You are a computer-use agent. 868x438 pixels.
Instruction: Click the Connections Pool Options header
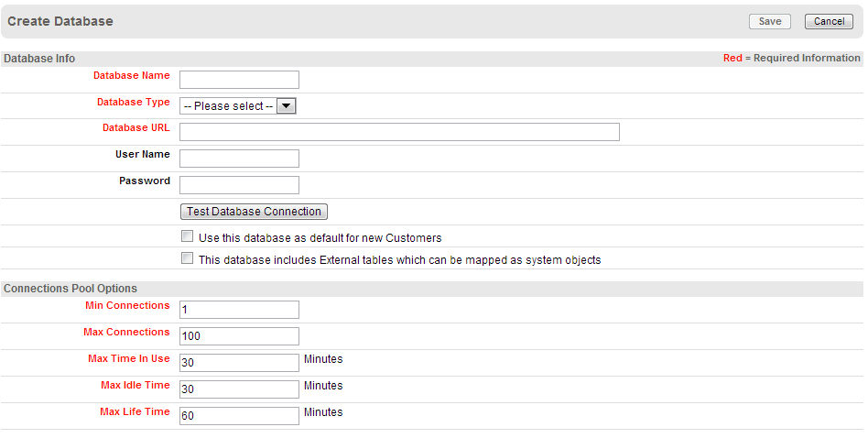[71, 289]
